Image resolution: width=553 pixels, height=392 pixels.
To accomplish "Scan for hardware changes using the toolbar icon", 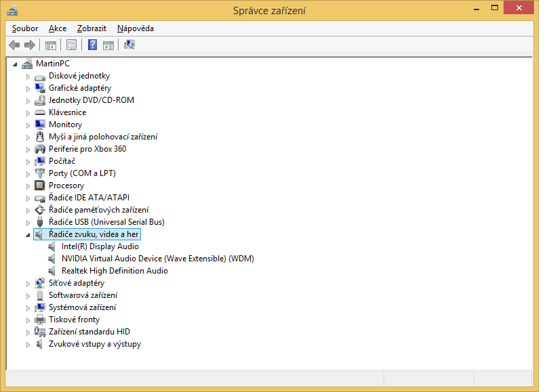I will click(129, 45).
